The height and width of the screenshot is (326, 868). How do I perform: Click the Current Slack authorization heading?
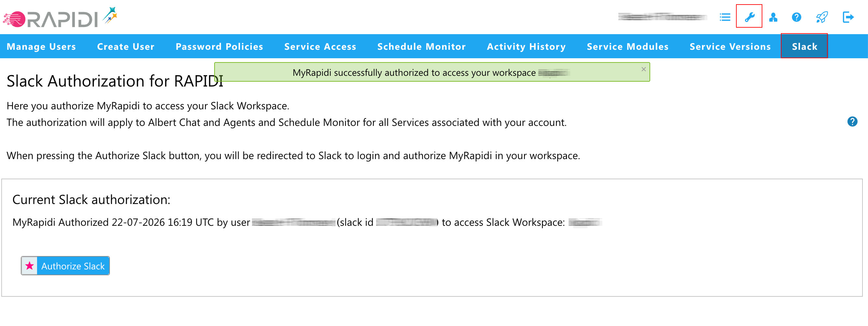coord(91,199)
